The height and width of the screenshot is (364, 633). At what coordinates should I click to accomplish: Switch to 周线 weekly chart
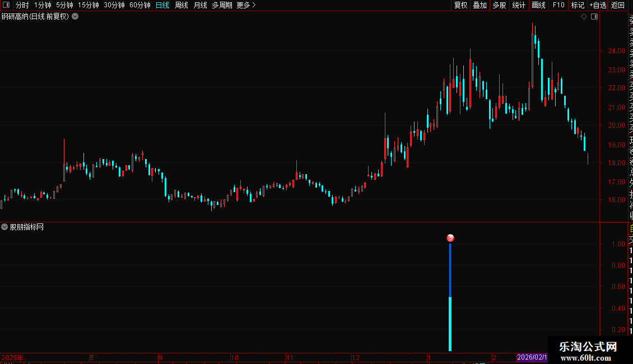[x=181, y=5]
